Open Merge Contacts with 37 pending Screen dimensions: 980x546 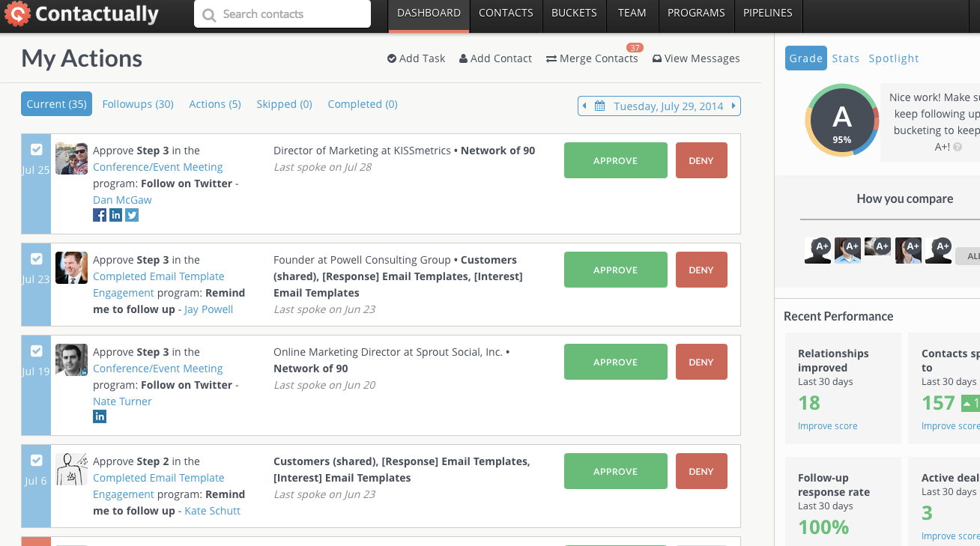[x=592, y=58]
